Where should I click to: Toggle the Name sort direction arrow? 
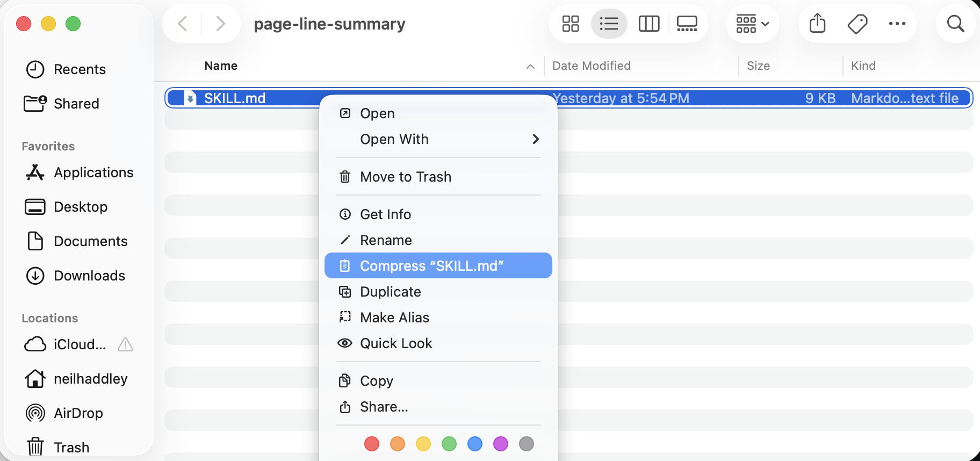[x=530, y=67]
